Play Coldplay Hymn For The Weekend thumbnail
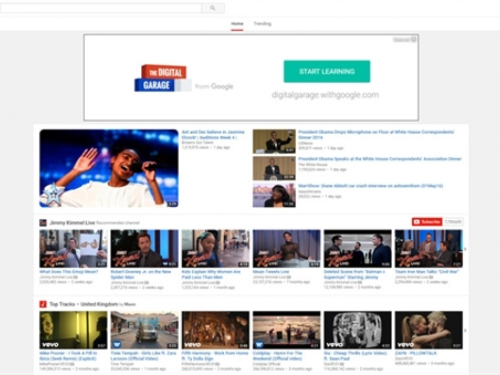 [287, 330]
